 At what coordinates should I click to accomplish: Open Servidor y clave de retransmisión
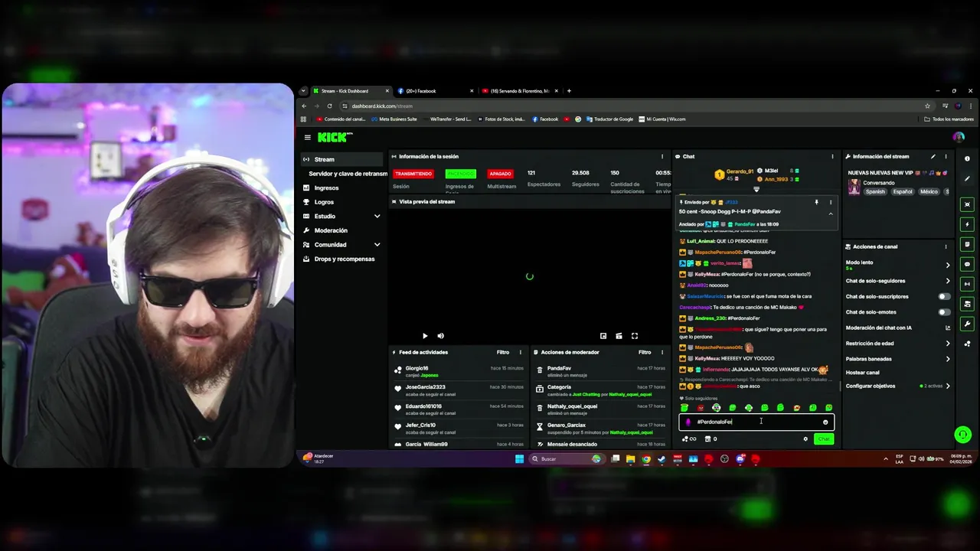348,174
